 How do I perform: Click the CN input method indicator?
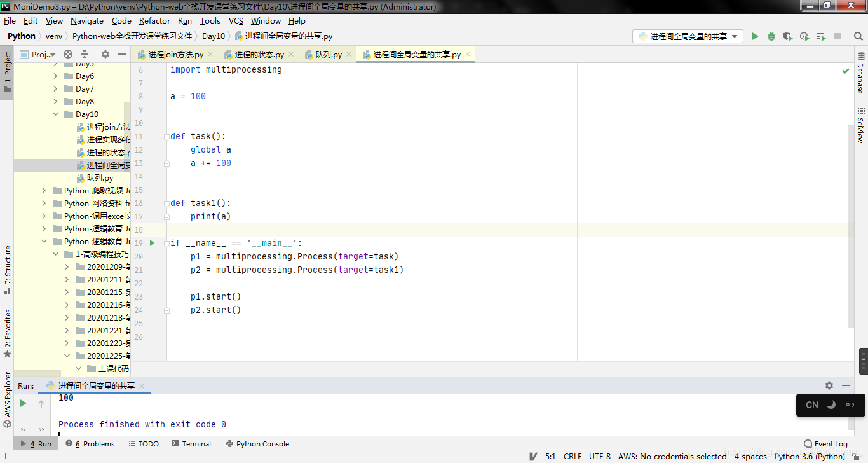click(x=812, y=404)
